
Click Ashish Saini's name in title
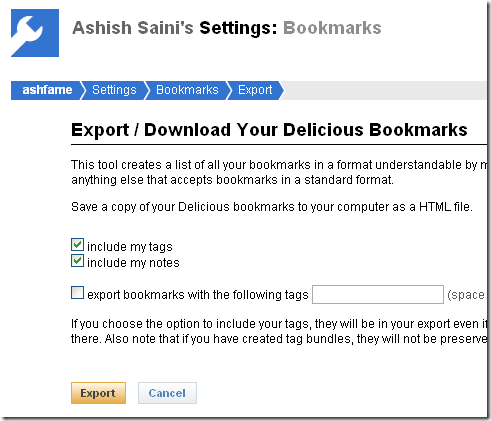tap(133, 28)
